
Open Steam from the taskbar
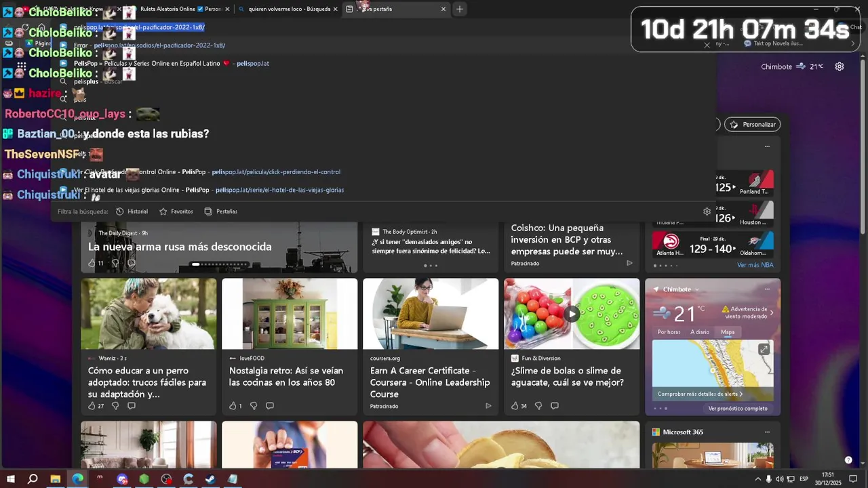(x=211, y=479)
